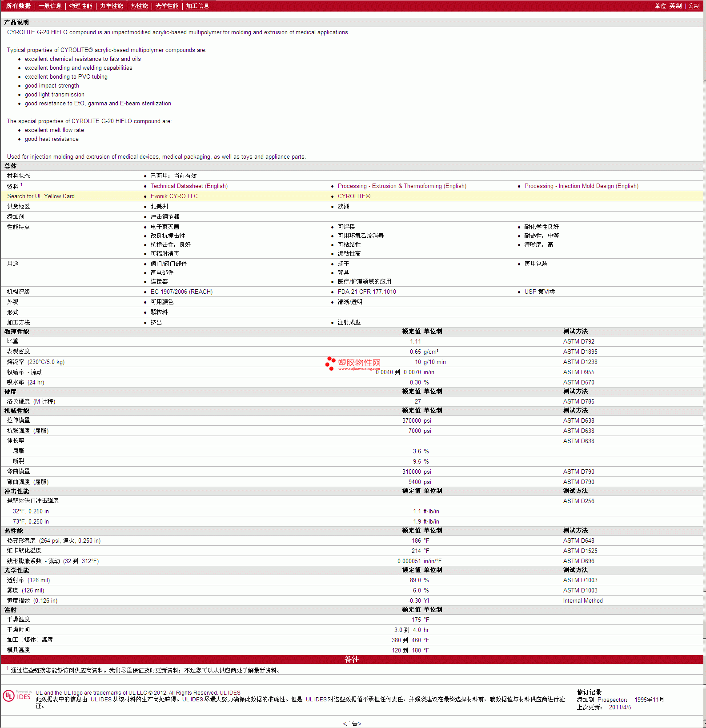Click ASTM D696 test method

(x=578, y=561)
